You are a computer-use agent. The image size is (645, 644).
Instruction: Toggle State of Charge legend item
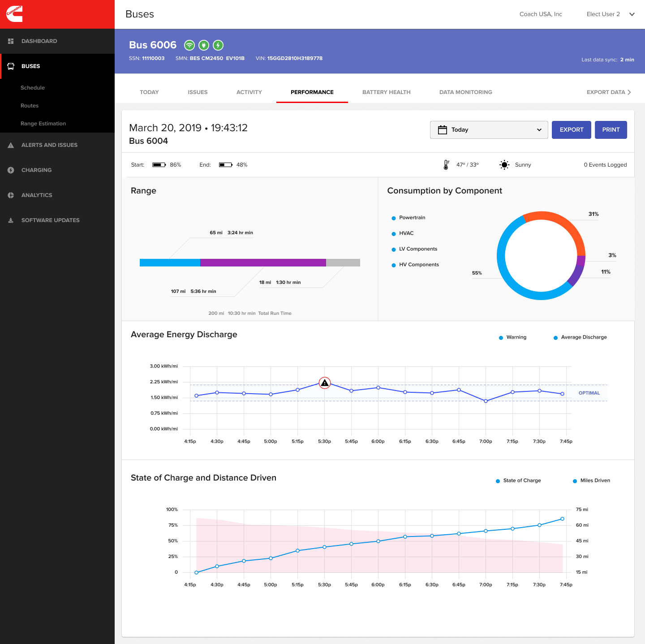(518, 481)
